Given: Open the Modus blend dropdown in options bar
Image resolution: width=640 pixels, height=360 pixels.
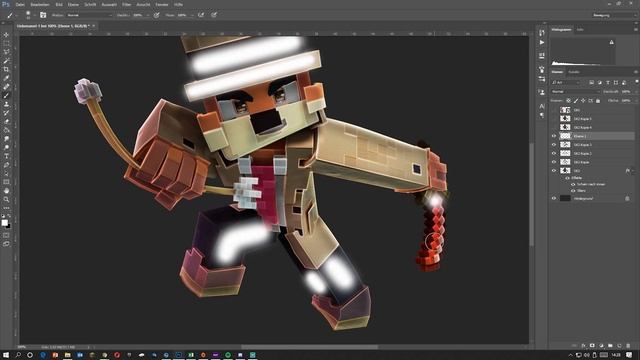Looking at the screenshot, I should pyautogui.click(x=89, y=15).
